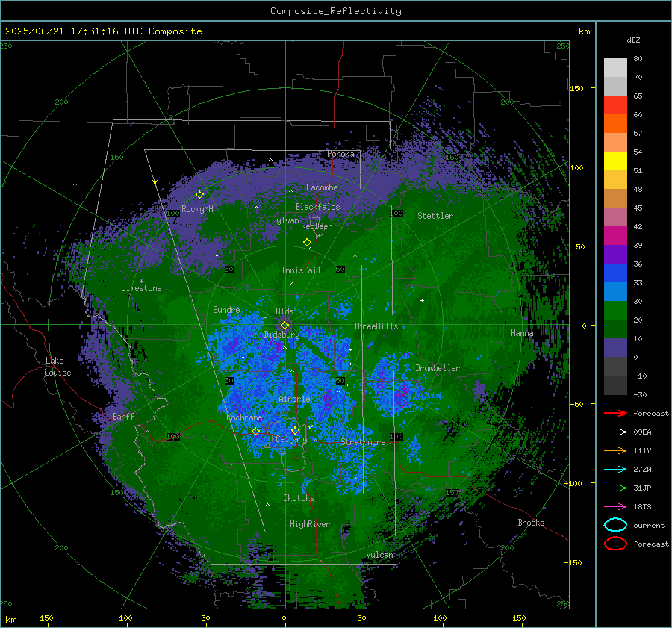Select the Strathmore label
The height and width of the screenshot is (628, 672).
pos(363,442)
